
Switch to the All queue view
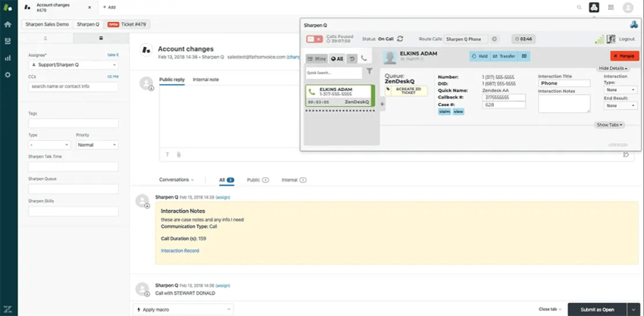click(x=337, y=59)
